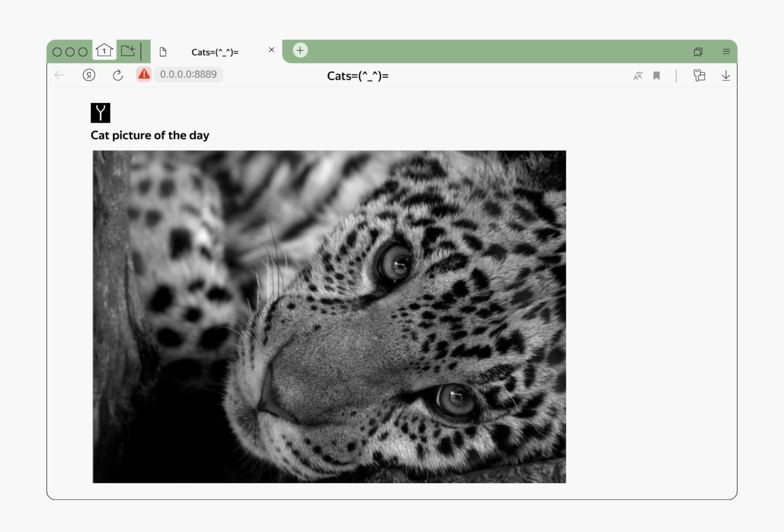Click the black Y logo on the page
The image size is (784, 532).
click(100, 113)
